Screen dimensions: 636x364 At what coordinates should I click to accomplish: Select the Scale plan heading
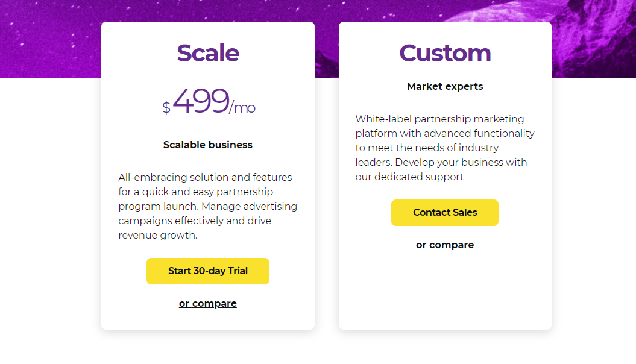[207, 53]
